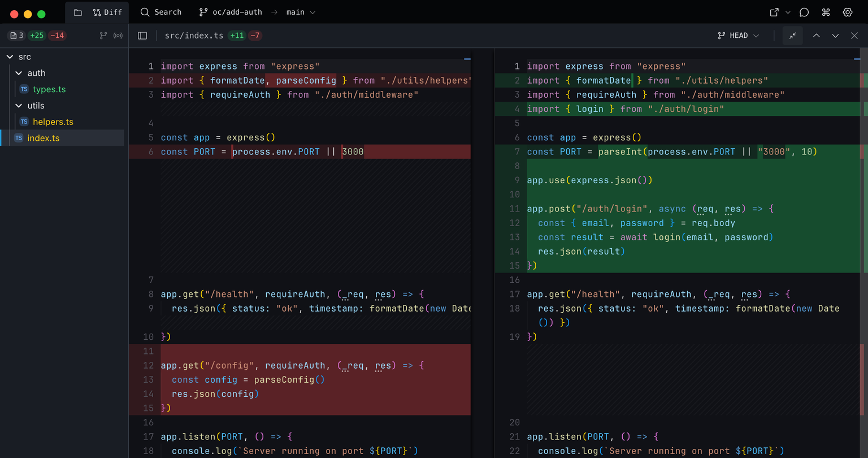The width and height of the screenshot is (868, 458).
Task: Open helpers.ts in file tree
Action: [x=53, y=122]
